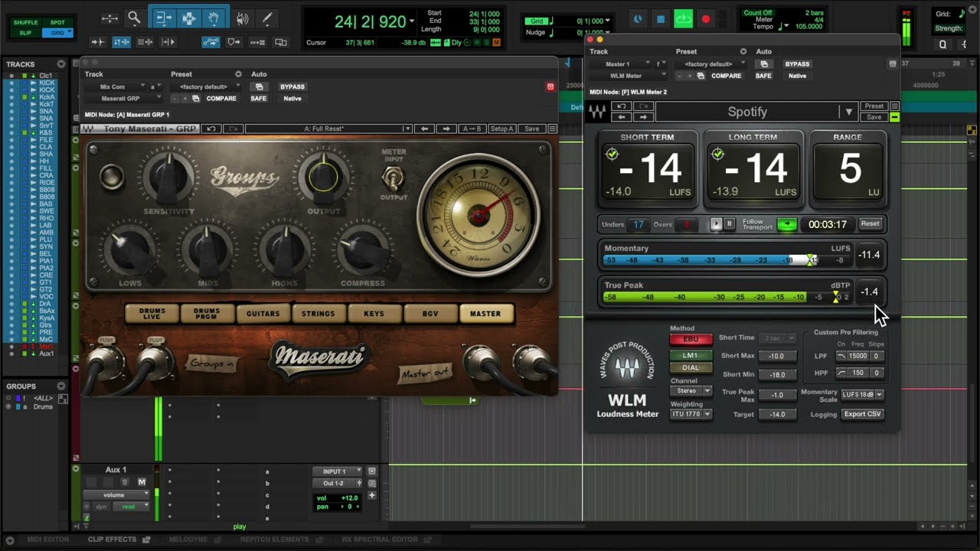This screenshot has width=980, height=551.
Task: Select GUITARS tab
Action: 263,314
